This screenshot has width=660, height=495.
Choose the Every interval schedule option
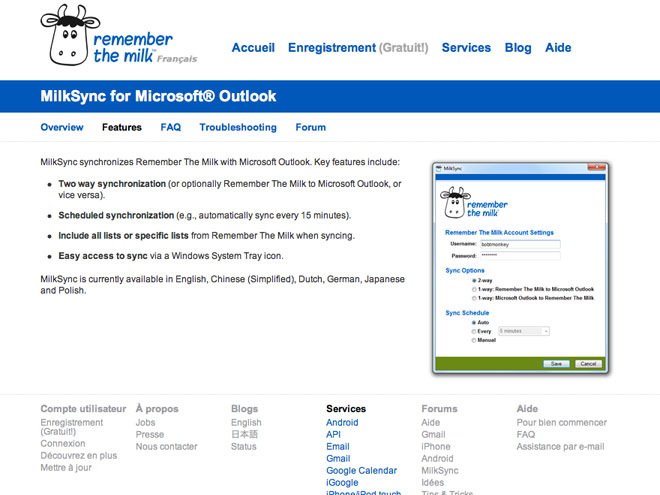pyautogui.click(x=474, y=332)
